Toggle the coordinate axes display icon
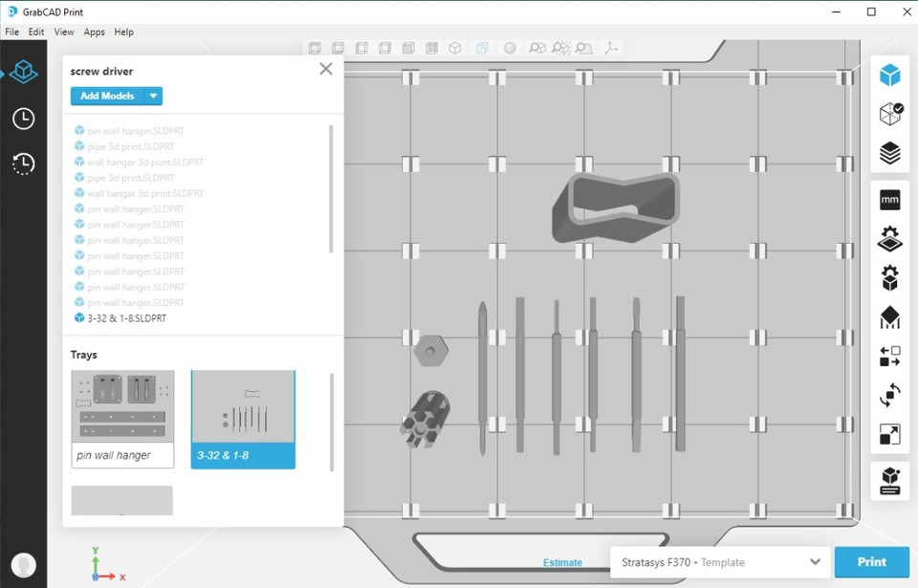This screenshot has width=918, height=588. pyautogui.click(x=612, y=47)
